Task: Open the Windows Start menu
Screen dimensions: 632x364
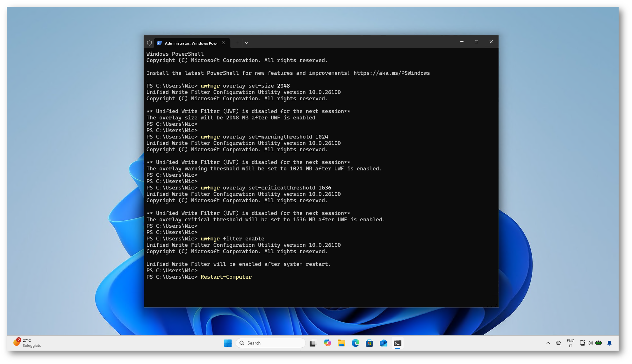Action: coord(228,343)
